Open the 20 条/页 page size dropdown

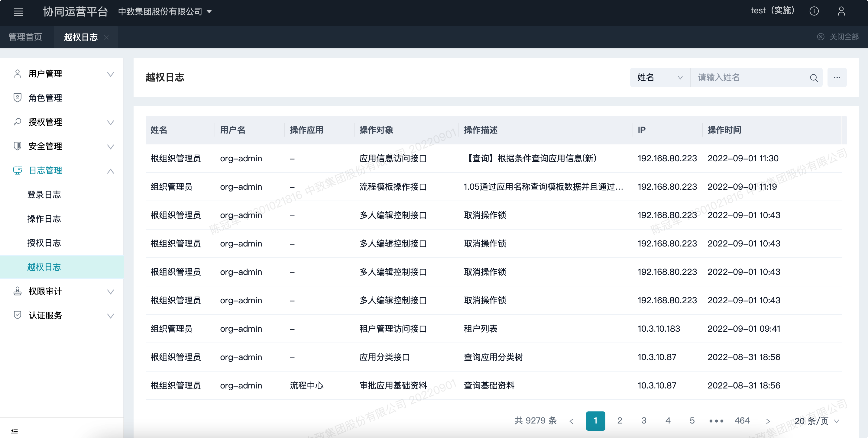pos(817,421)
